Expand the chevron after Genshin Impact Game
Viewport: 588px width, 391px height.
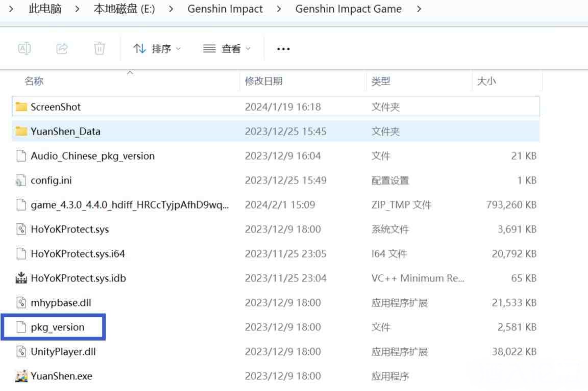(419, 9)
